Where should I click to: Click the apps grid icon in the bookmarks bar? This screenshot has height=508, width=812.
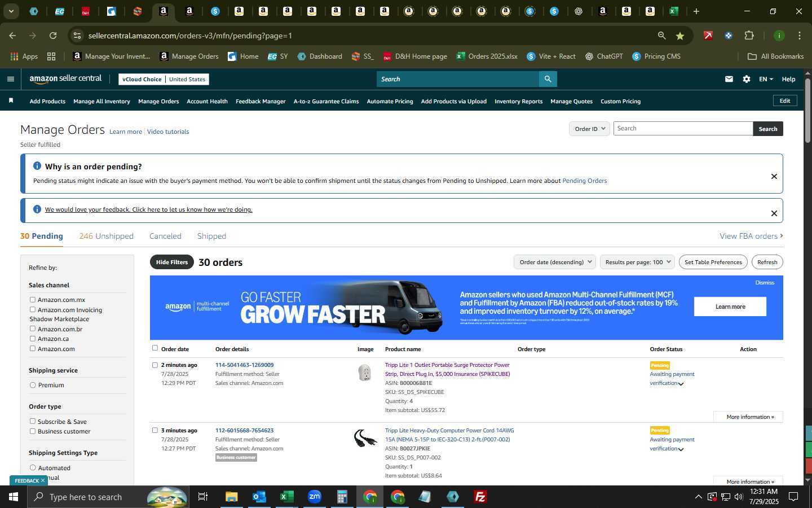(x=51, y=56)
